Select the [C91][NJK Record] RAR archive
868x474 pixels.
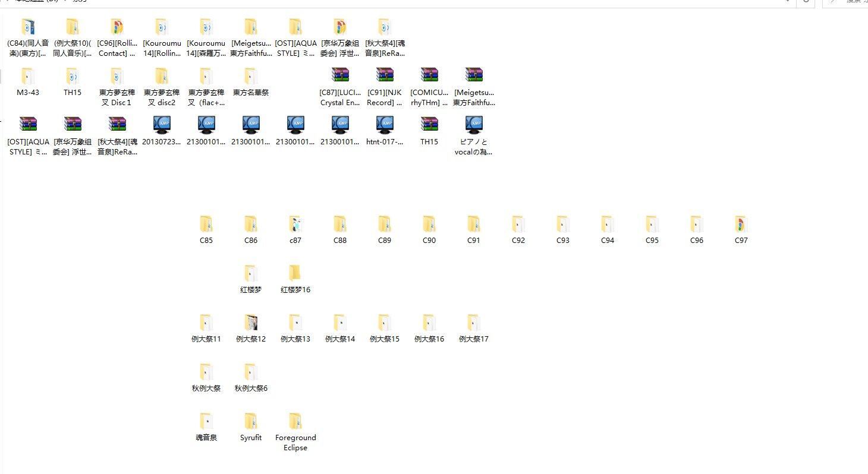pos(385,87)
